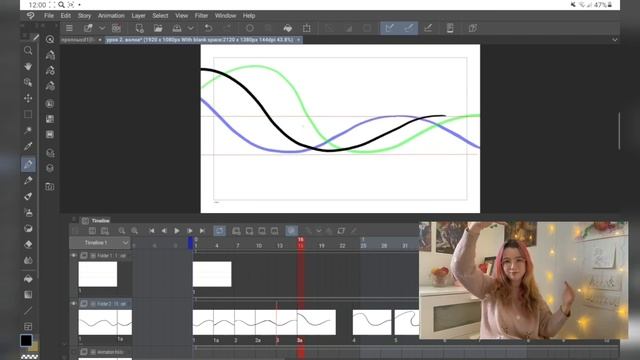640x360 pixels.
Task: Click the transparent color swatch
Action: pos(29,357)
